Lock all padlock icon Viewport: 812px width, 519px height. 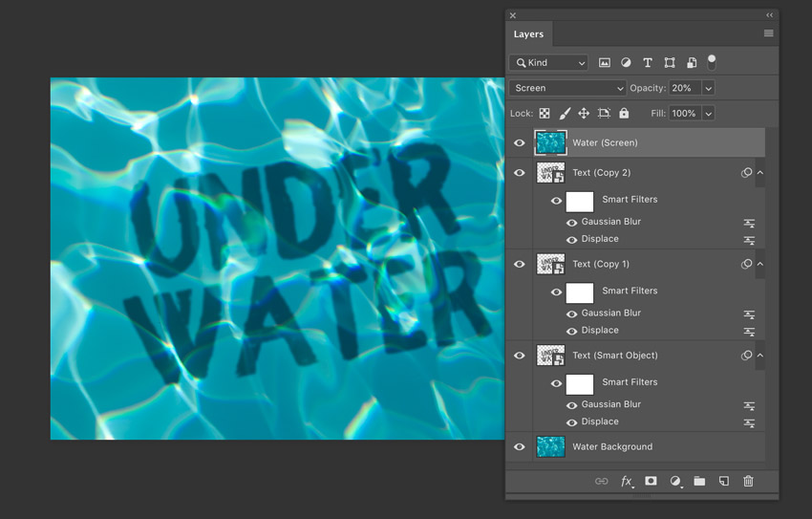point(624,113)
